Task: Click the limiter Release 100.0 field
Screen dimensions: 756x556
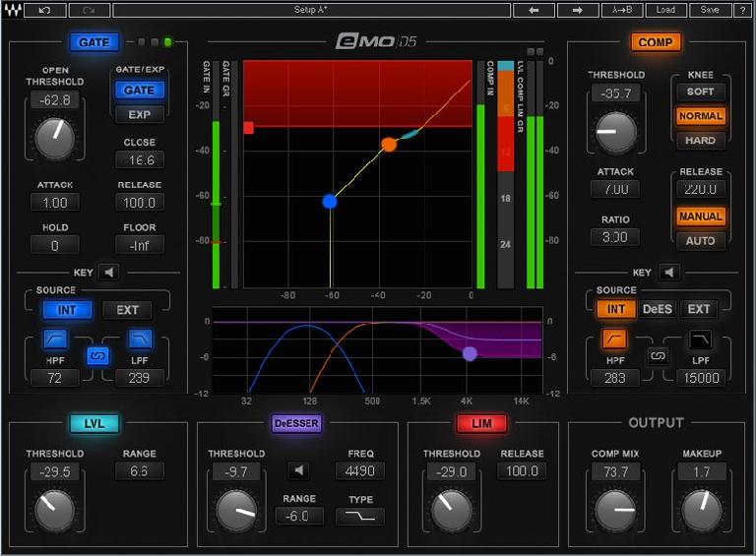Action: coord(522,470)
